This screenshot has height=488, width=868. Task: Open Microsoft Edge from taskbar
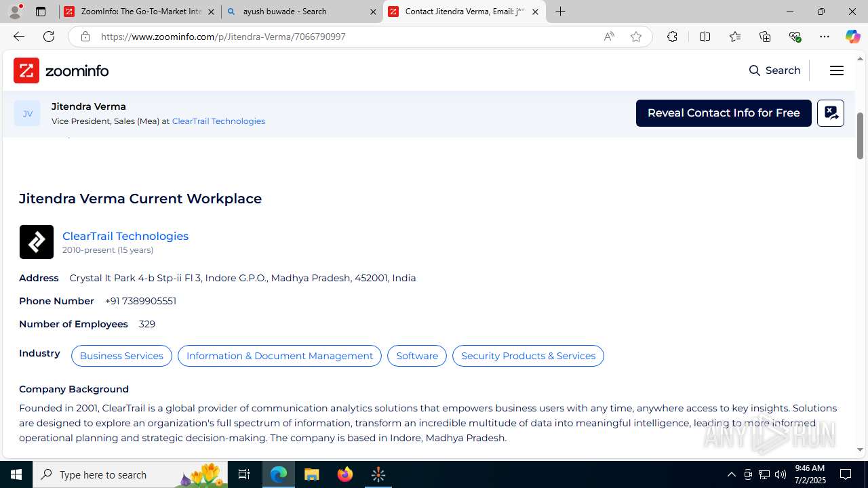[x=279, y=474]
